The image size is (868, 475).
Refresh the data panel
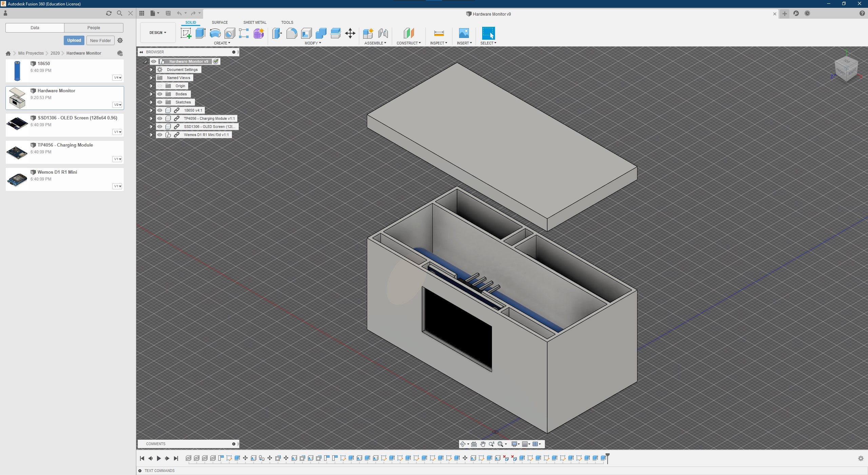coord(109,13)
